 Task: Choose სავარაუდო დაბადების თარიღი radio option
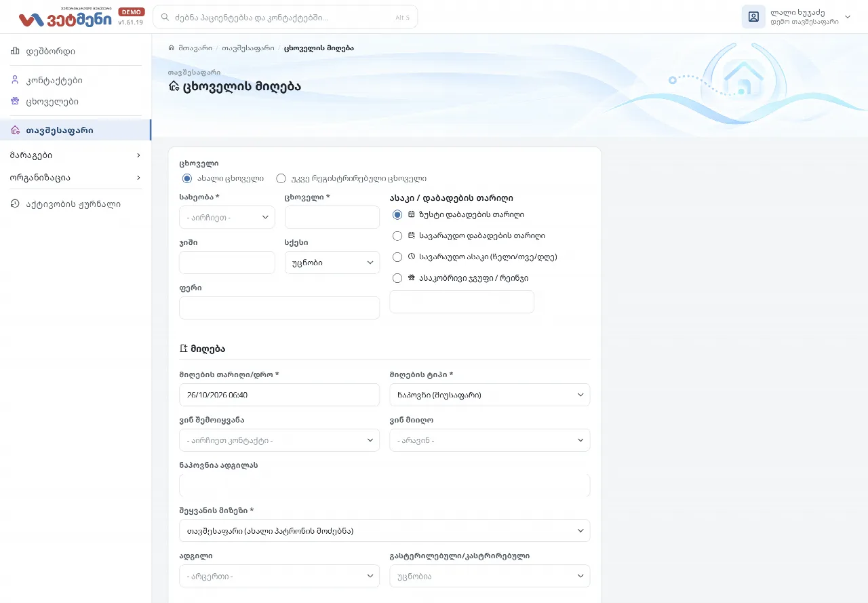(397, 236)
